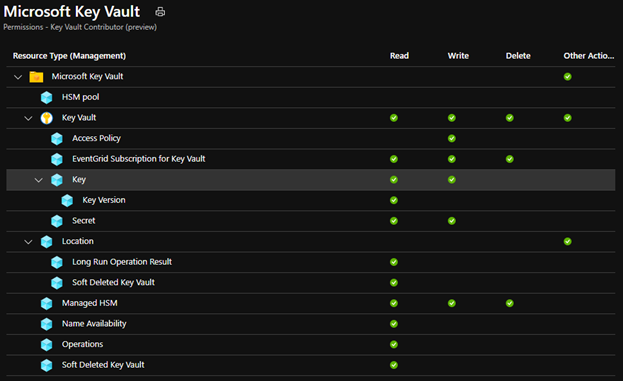623x382 pixels.
Task: Collapse the Location tree node
Action: (28, 242)
